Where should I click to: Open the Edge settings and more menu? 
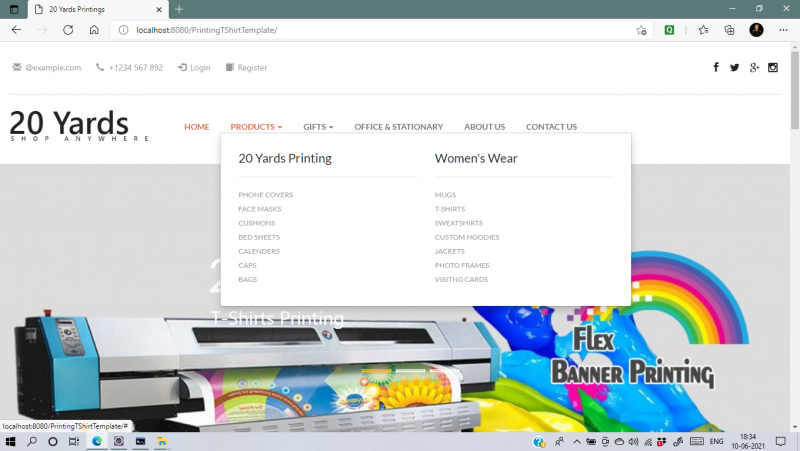pyautogui.click(x=783, y=30)
